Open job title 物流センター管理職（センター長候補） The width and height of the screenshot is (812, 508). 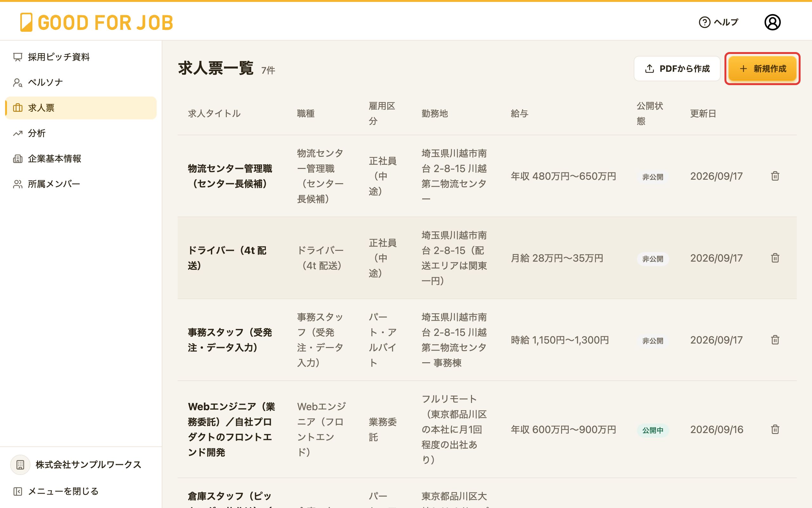pyautogui.click(x=230, y=176)
